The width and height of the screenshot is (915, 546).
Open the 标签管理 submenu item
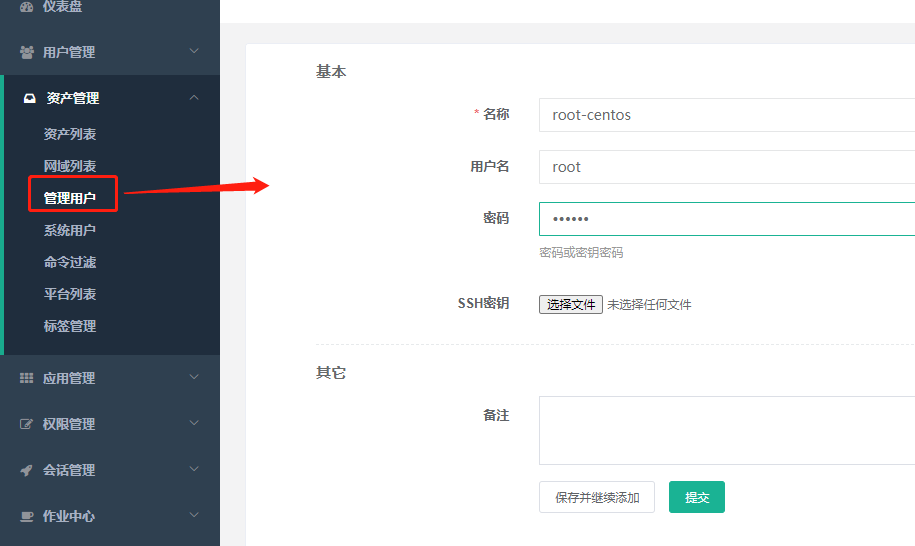(70, 327)
